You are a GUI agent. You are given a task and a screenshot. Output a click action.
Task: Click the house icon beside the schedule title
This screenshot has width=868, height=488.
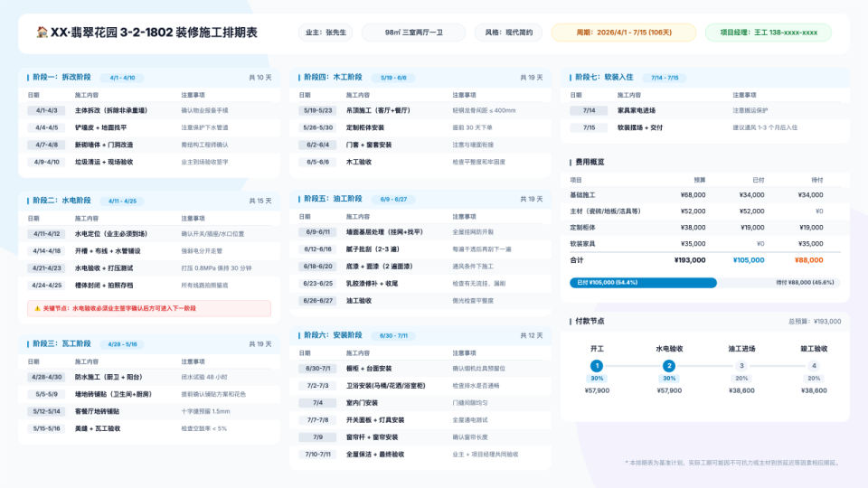pos(42,33)
